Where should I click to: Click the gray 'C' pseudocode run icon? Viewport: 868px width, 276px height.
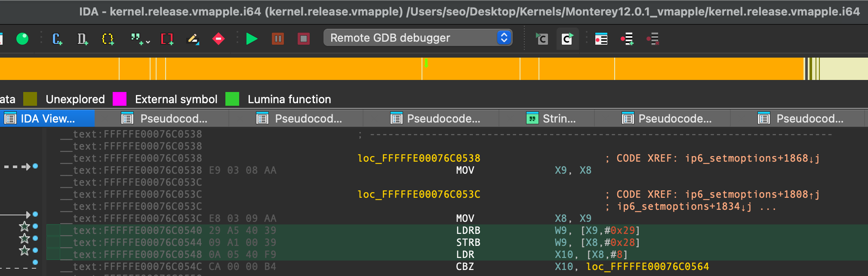[542, 39]
